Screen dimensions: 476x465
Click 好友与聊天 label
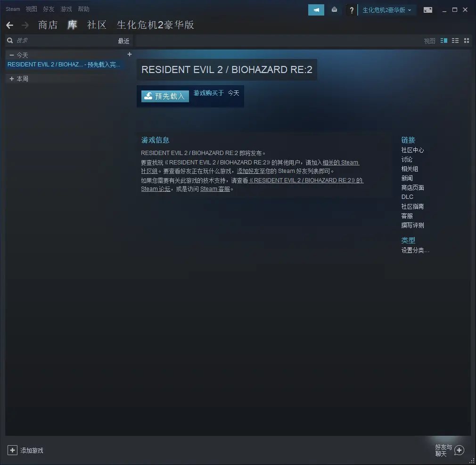point(443,450)
